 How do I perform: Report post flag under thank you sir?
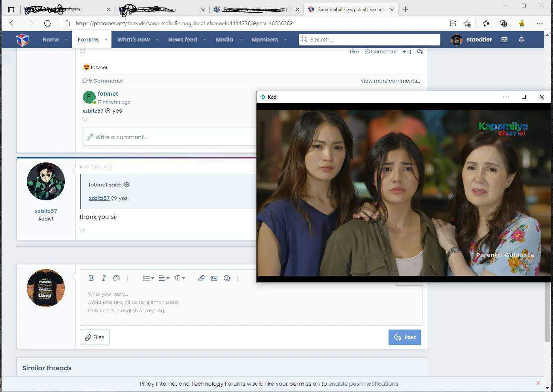point(82,231)
